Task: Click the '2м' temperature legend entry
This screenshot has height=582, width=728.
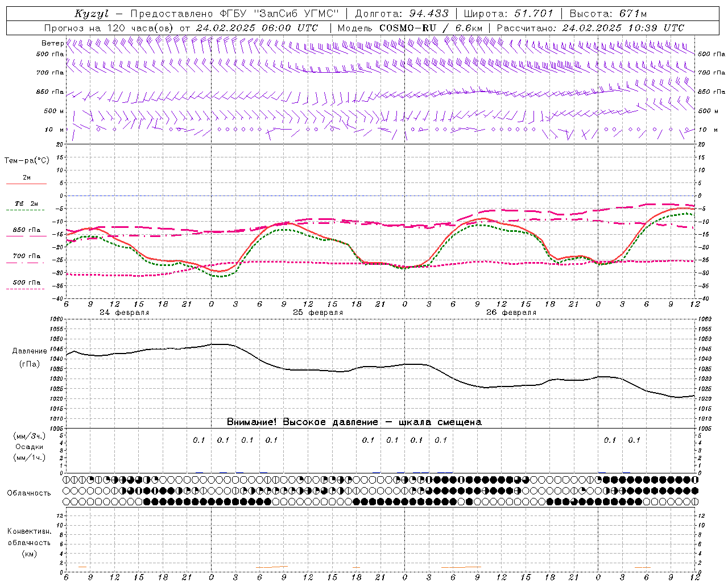Action: click(x=27, y=177)
